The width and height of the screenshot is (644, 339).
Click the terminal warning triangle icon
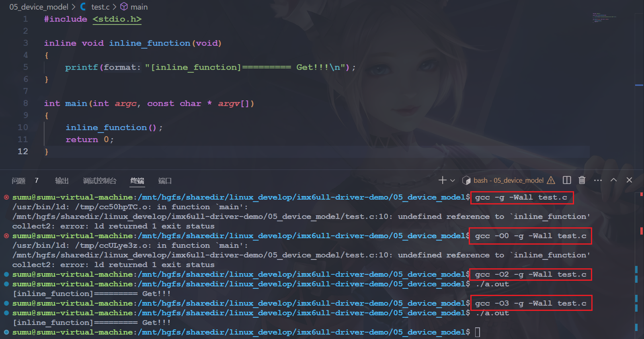551,181
